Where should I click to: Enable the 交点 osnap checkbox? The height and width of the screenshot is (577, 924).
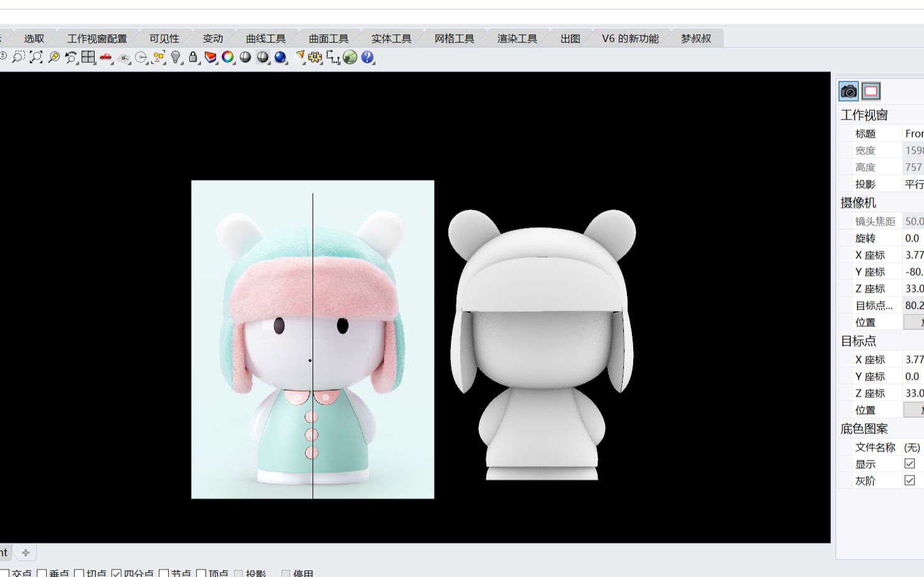pyautogui.click(x=4, y=573)
